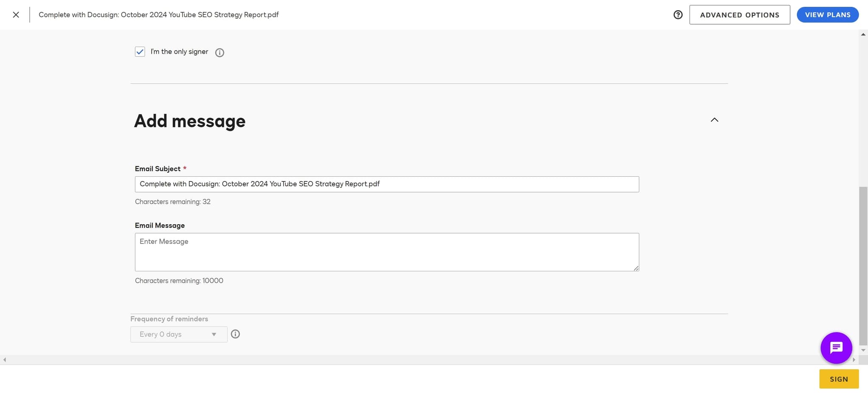Open the purple chat support bubble

click(836, 348)
